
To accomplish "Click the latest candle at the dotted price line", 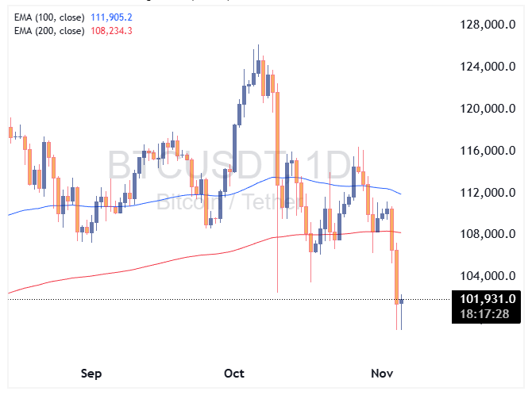I will point(402,300).
